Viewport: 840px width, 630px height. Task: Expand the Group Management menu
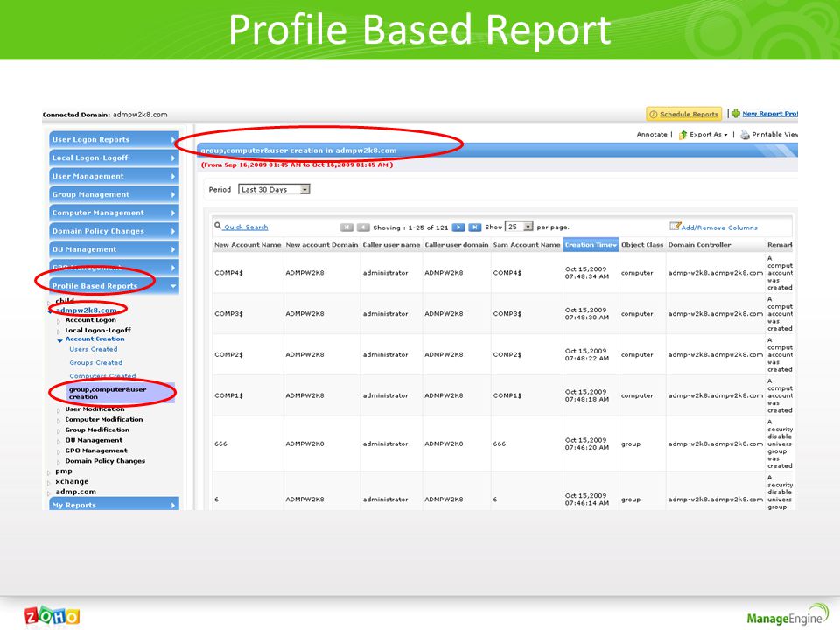tap(114, 194)
